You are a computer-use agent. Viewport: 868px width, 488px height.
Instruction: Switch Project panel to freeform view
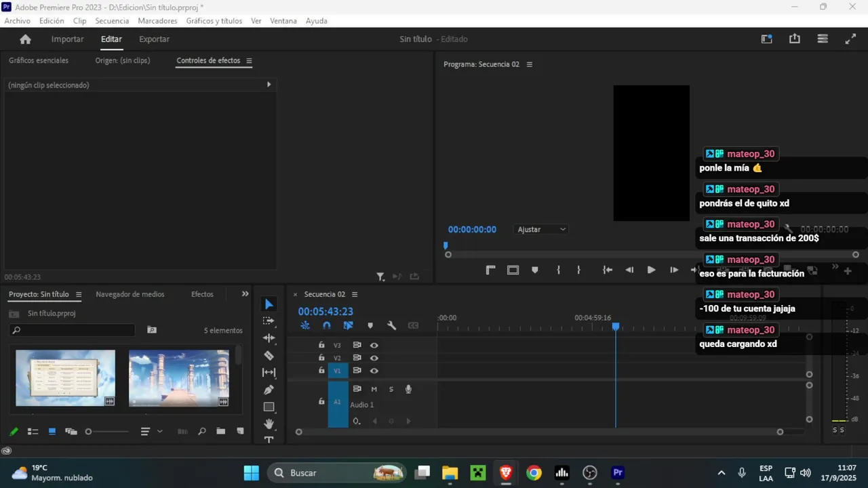coord(71,431)
